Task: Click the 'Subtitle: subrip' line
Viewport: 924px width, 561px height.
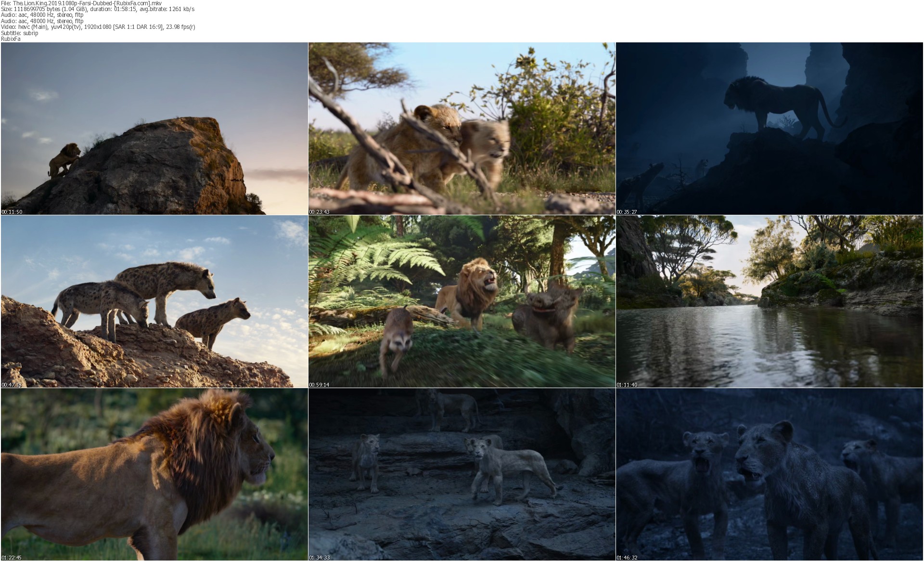Action: 20,33
